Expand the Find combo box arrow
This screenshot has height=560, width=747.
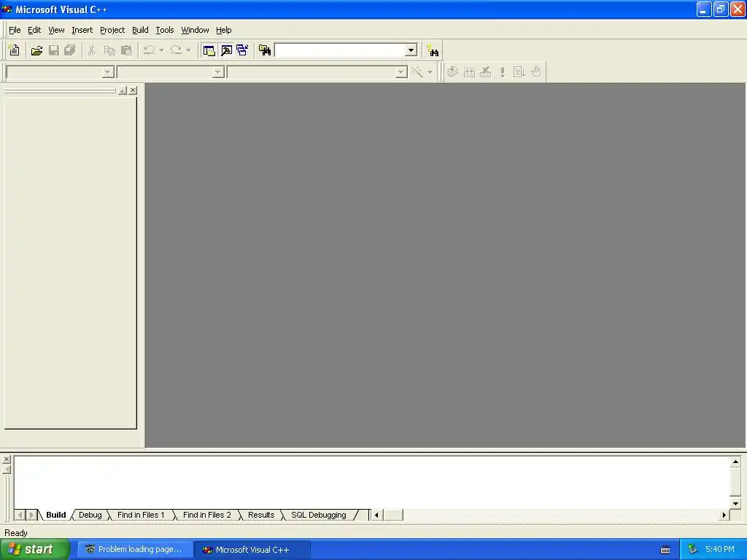(x=411, y=50)
